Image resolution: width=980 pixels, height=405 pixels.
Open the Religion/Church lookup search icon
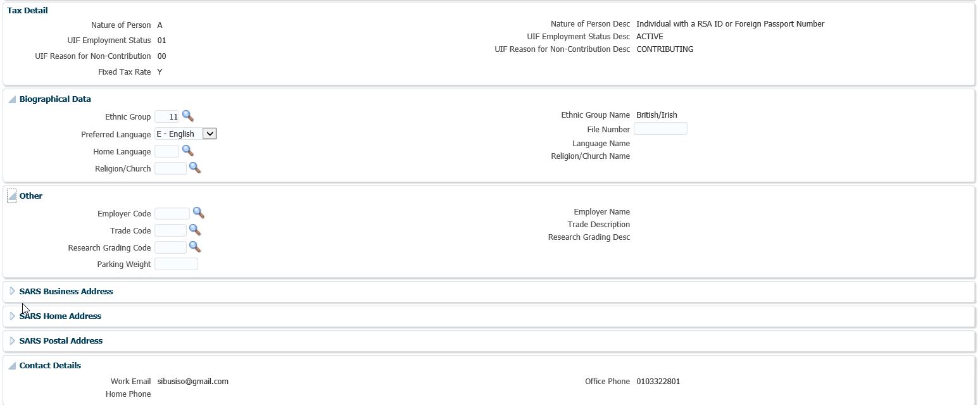[x=195, y=168]
